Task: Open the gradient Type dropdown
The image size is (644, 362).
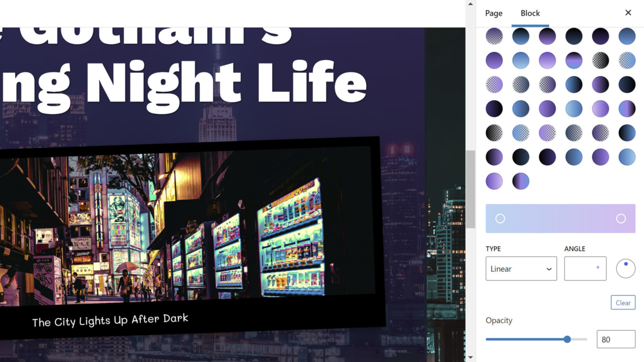Action: coord(521,269)
